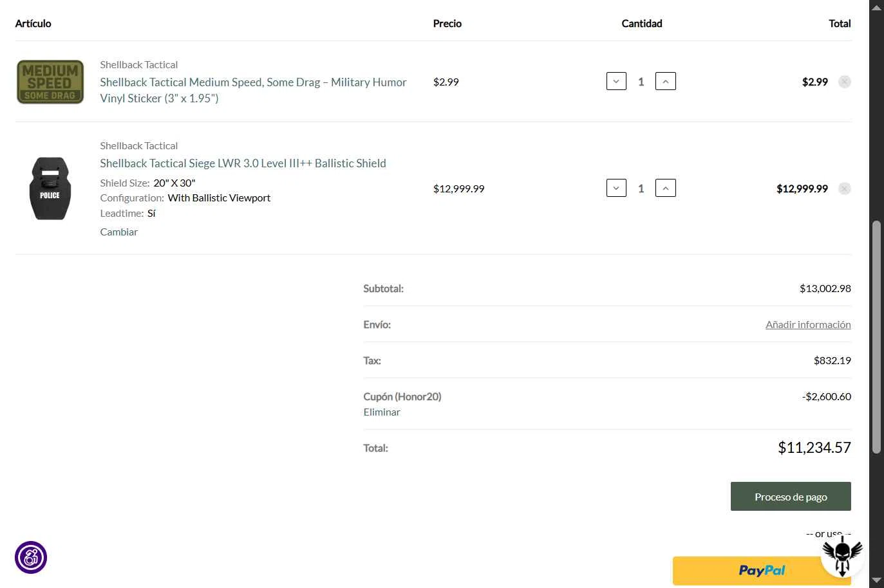Screen dimensions: 884x588
Task: Click the shield size value 20" X 30"
Action: (174, 183)
